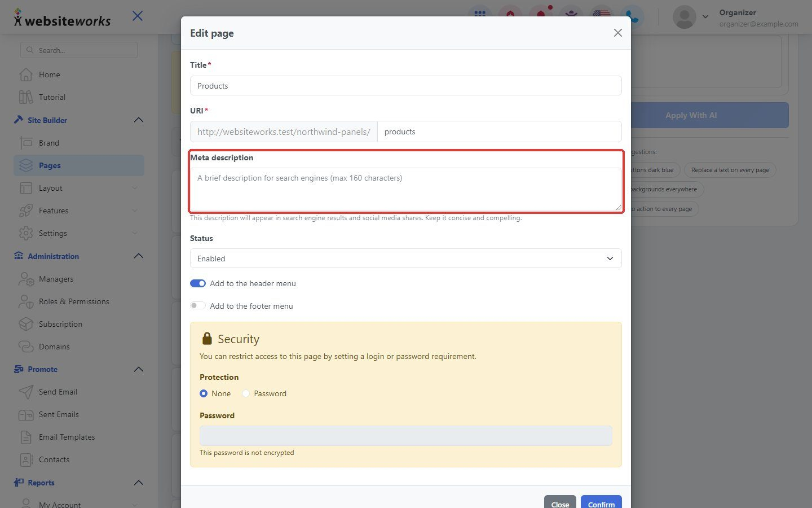
Task: Click the Contacts address book icon
Action: pos(26,459)
